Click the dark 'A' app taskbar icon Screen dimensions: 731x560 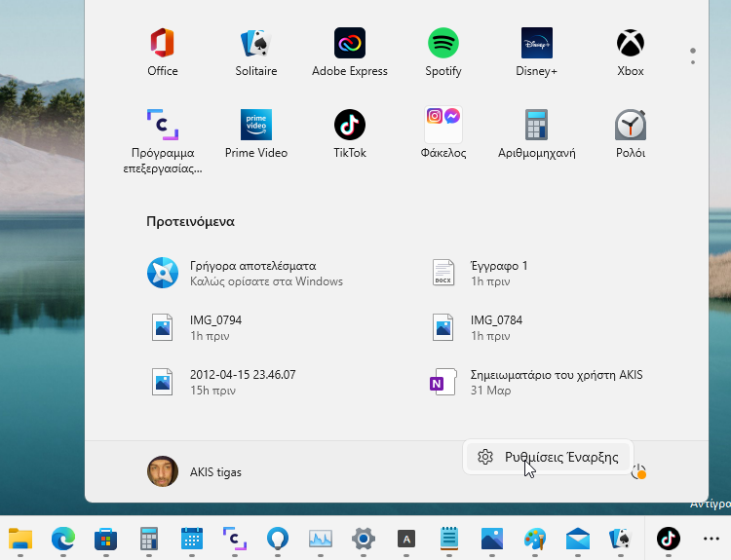click(406, 539)
